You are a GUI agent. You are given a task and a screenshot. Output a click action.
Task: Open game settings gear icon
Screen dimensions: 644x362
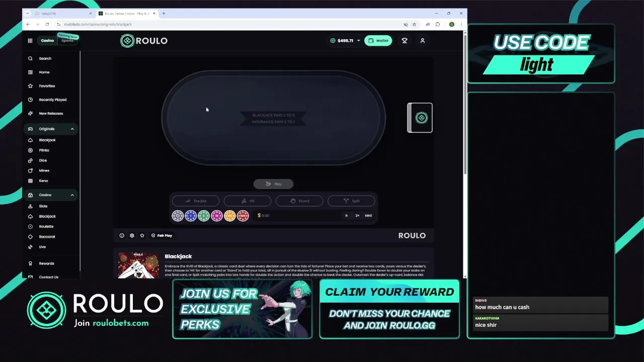[132, 235]
